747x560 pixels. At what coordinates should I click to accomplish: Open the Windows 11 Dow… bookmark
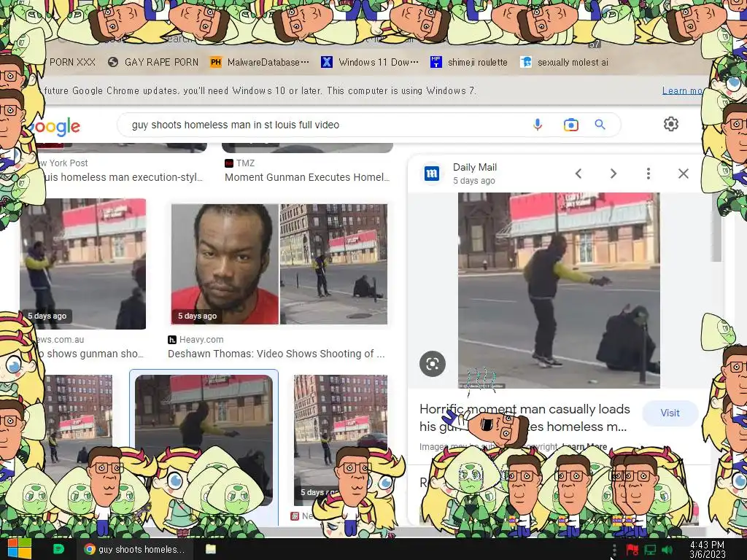click(x=370, y=62)
